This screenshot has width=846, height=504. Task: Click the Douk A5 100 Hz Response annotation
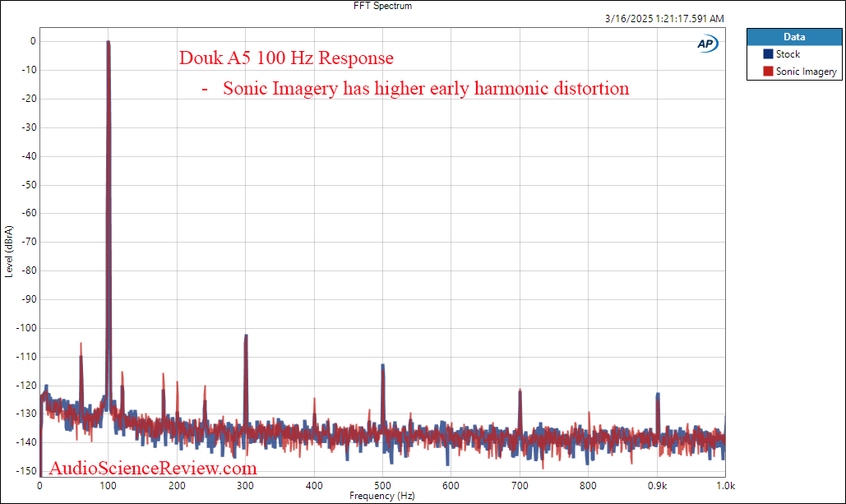286,58
